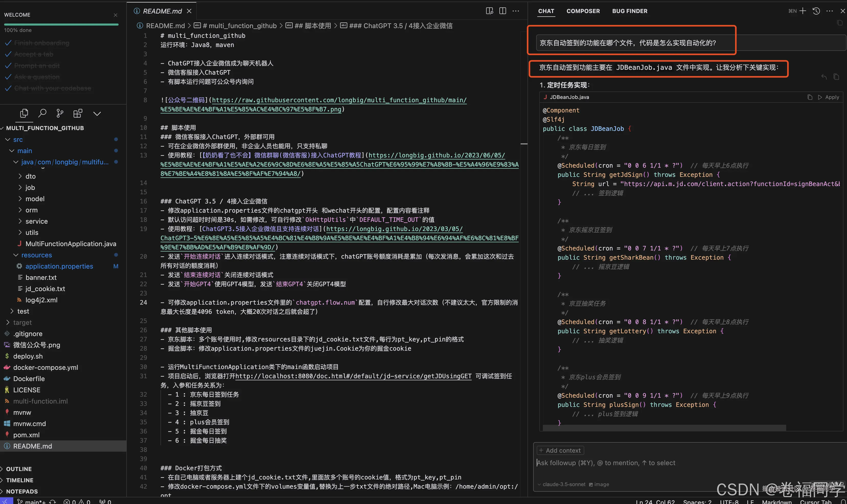This screenshot has width=847, height=504.
Task: Open the chat history clock icon
Action: [x=816, y=11]
